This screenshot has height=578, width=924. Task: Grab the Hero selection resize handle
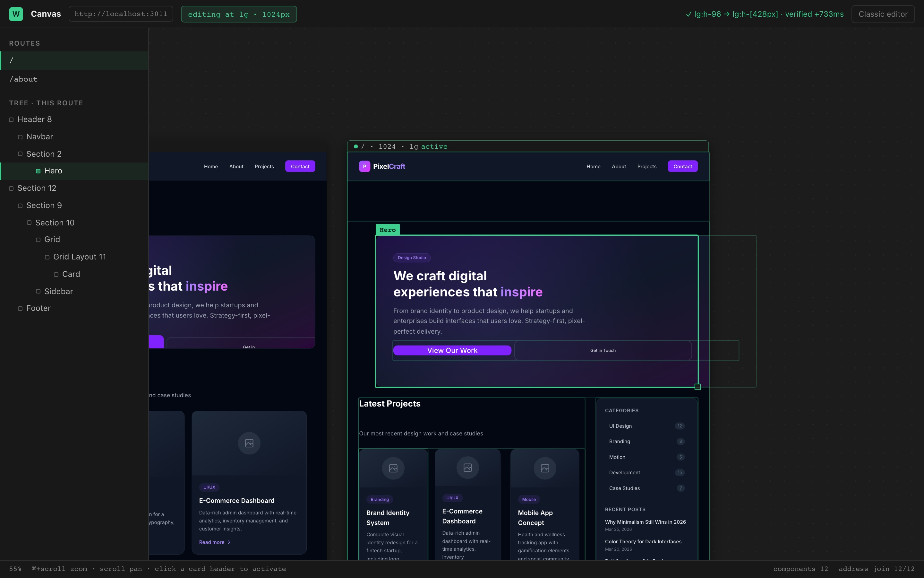tap(697, 387)
